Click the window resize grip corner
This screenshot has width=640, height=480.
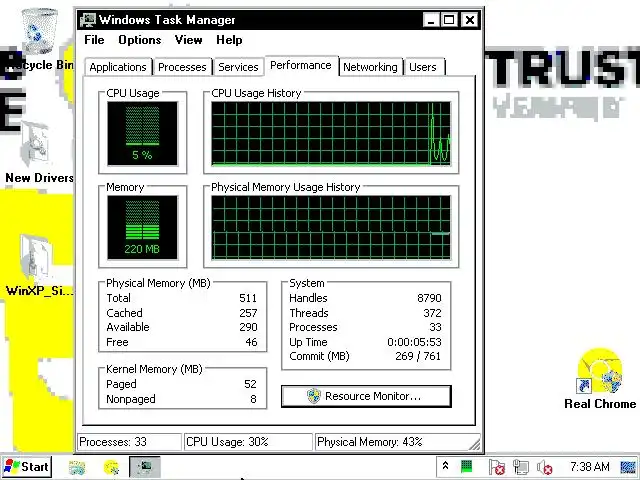(x=474, y=444)
